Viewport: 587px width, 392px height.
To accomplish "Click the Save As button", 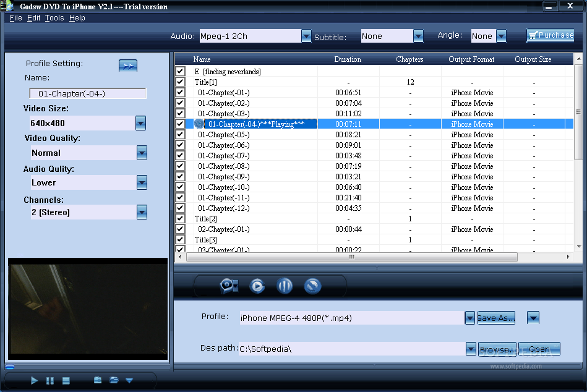I will click(496, 318).
